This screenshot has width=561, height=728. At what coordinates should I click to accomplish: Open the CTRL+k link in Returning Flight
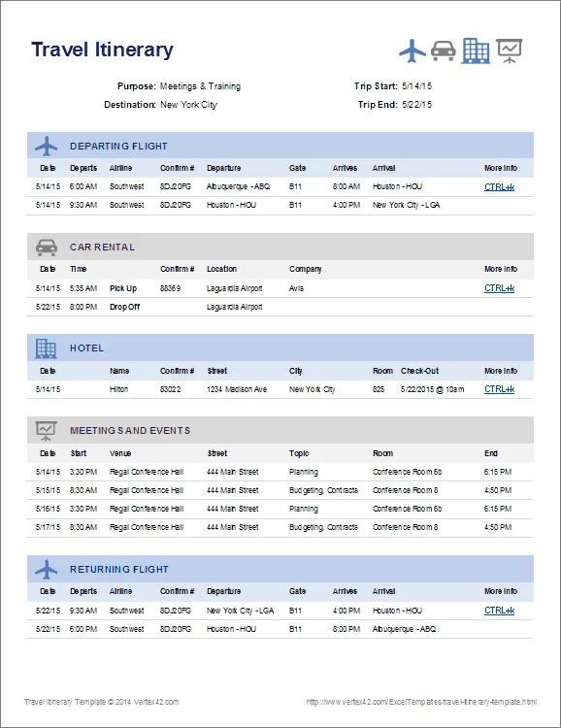click(x=499, y=611)
